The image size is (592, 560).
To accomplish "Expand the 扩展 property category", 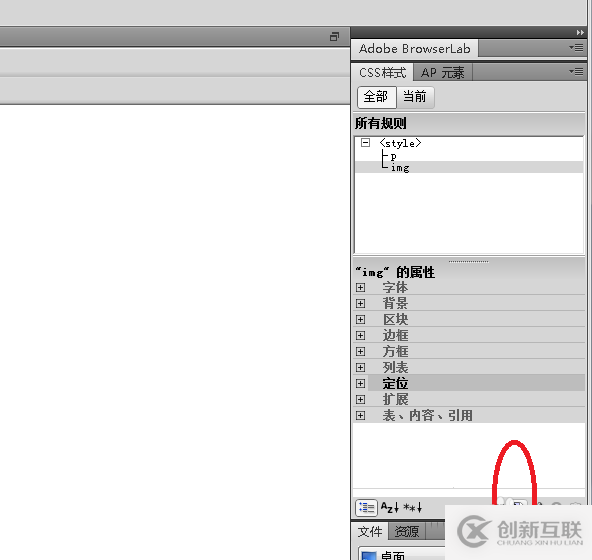I will [361, 400].
